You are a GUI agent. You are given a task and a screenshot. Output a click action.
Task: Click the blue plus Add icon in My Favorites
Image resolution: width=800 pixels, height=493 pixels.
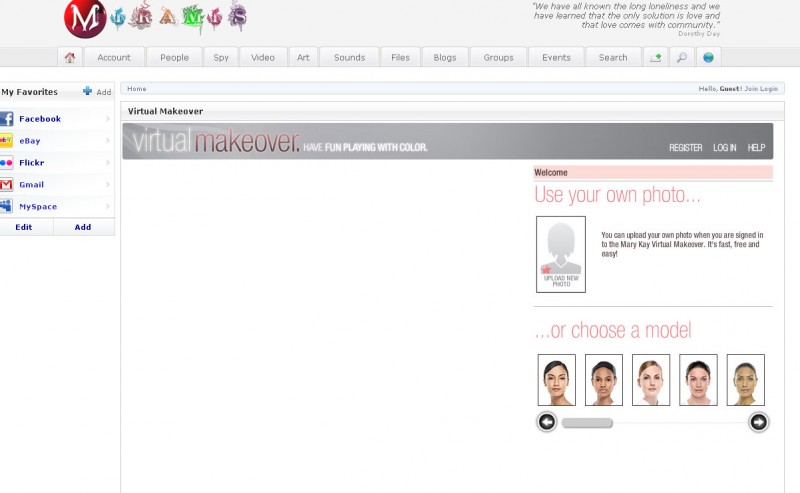(x=87, y=91)
